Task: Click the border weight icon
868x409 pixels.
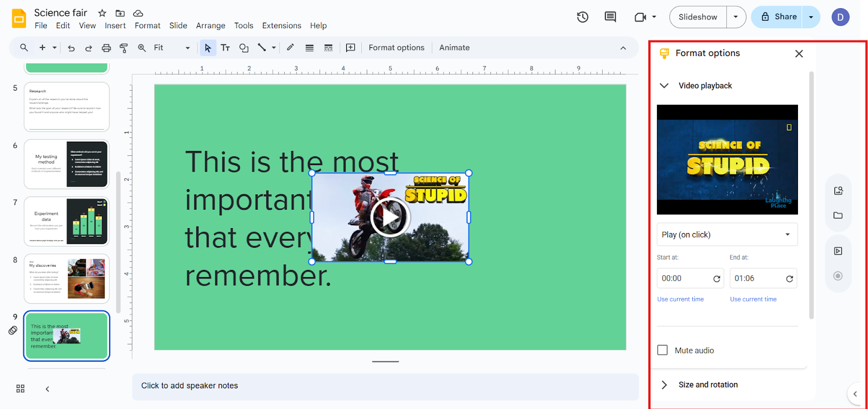Action: pos(309,48)
